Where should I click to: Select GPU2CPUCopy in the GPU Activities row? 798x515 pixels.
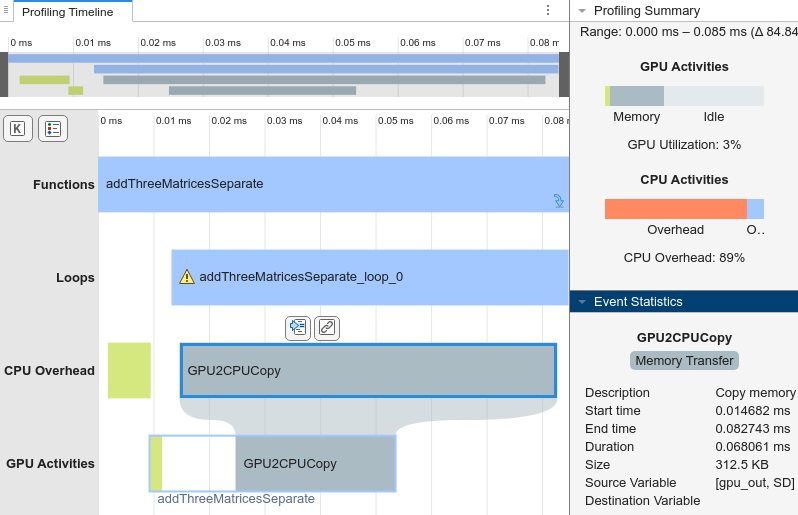coord(315,463)
